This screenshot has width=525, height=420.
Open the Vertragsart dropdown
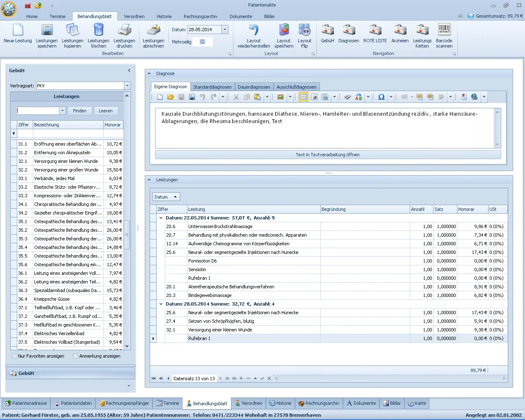coord(127,86)
